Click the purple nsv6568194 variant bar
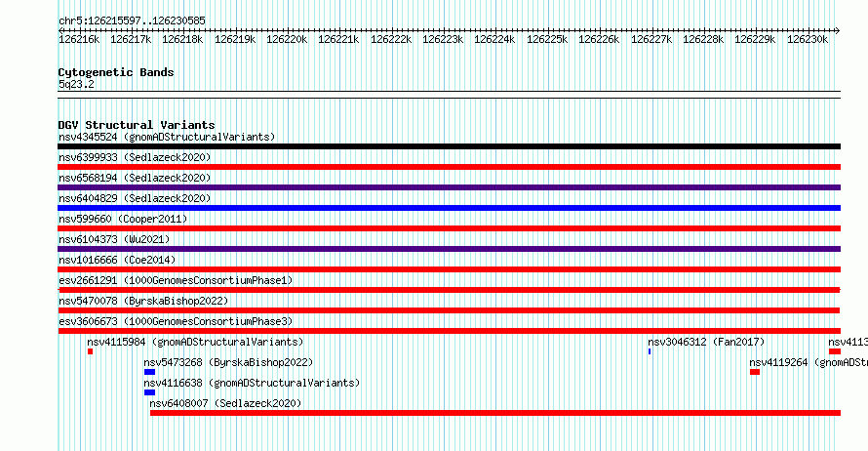This screenshot has width=868, height=451. click(x=449, y=187)
